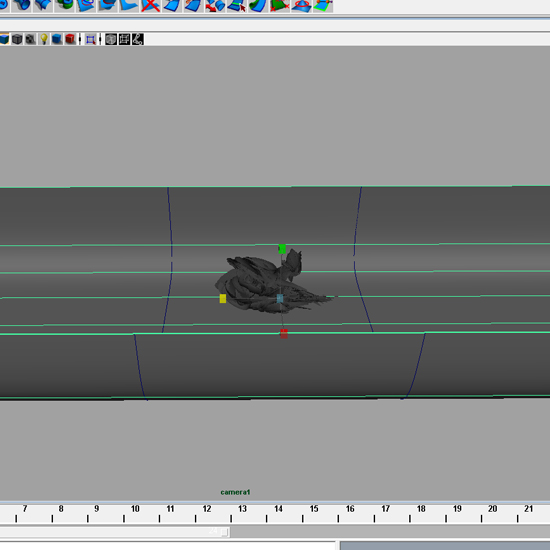Click the shelf icon with the red X over a blue surface
Viewport: 550px width, 550px height.
[150, 6]
